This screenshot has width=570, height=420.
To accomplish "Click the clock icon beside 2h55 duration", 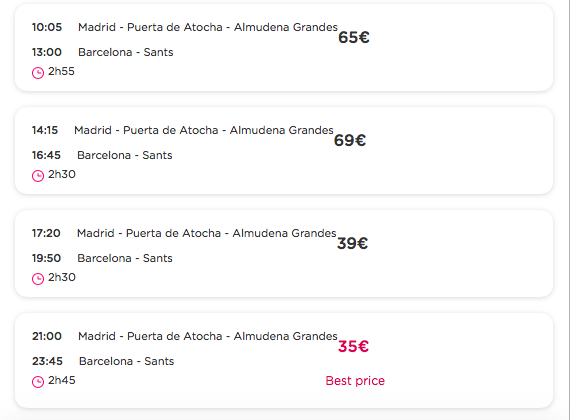I will 38,73.
